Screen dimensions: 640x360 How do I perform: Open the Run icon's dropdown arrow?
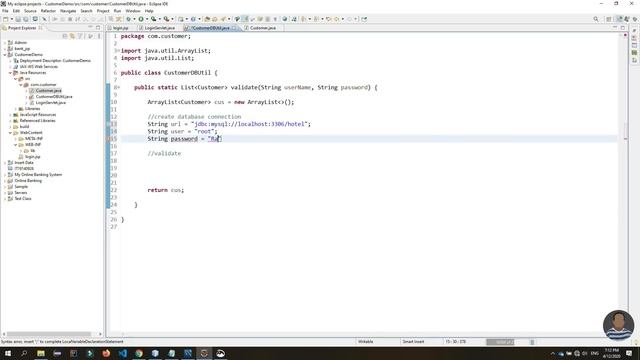pos(147,19)
